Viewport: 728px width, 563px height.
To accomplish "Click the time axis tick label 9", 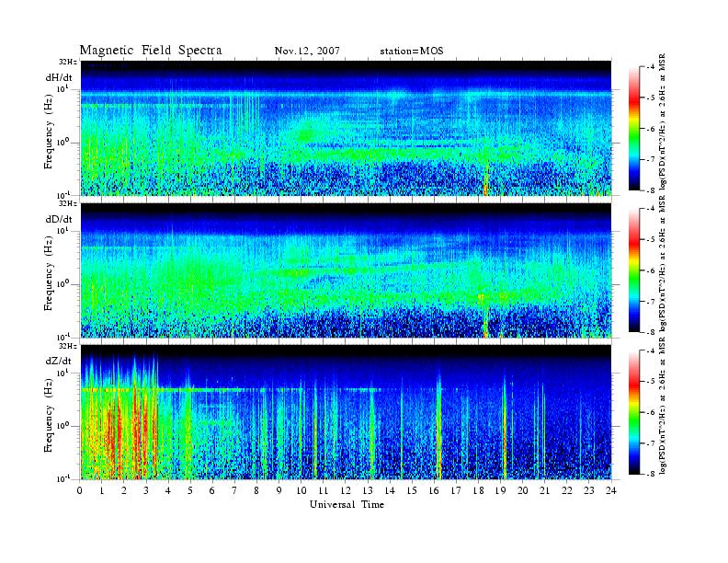I will pyautogui.click(x=279, y=490).
